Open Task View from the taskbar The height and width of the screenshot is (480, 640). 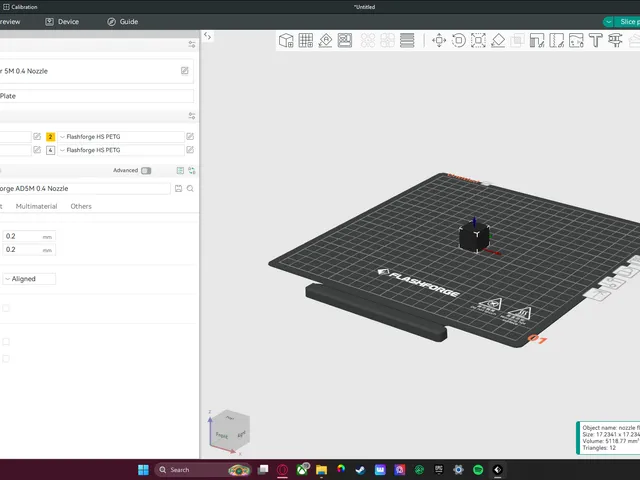click(x=263, y=470)
